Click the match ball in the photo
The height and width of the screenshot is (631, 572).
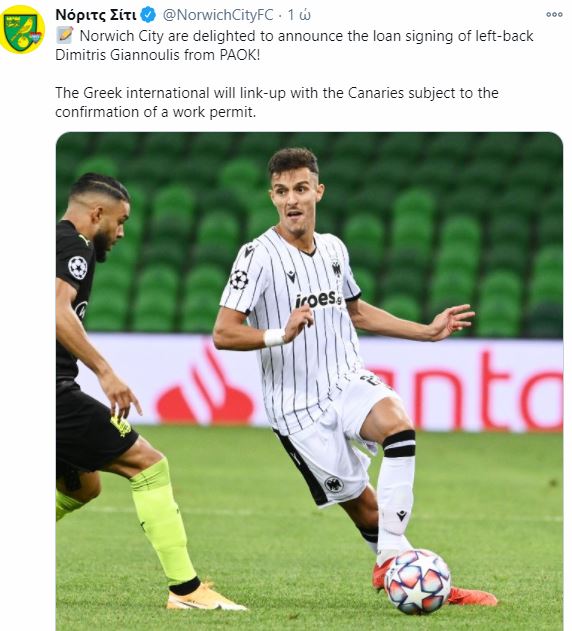[x=418, y=582]
